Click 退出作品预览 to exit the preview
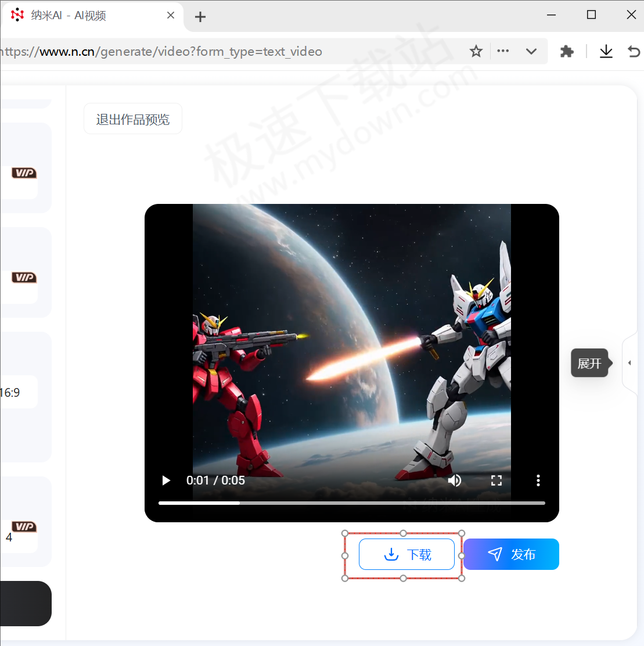Screen dimensions: 644x646 pos(132,119)
